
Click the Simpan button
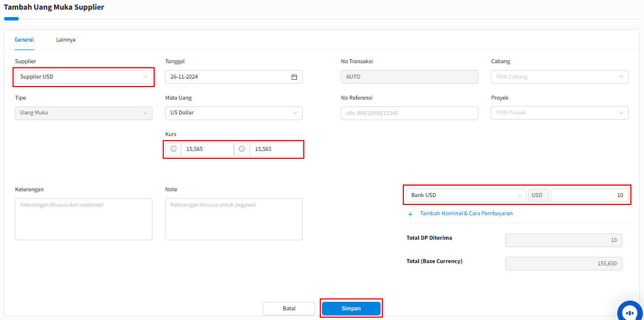[351, 309]
